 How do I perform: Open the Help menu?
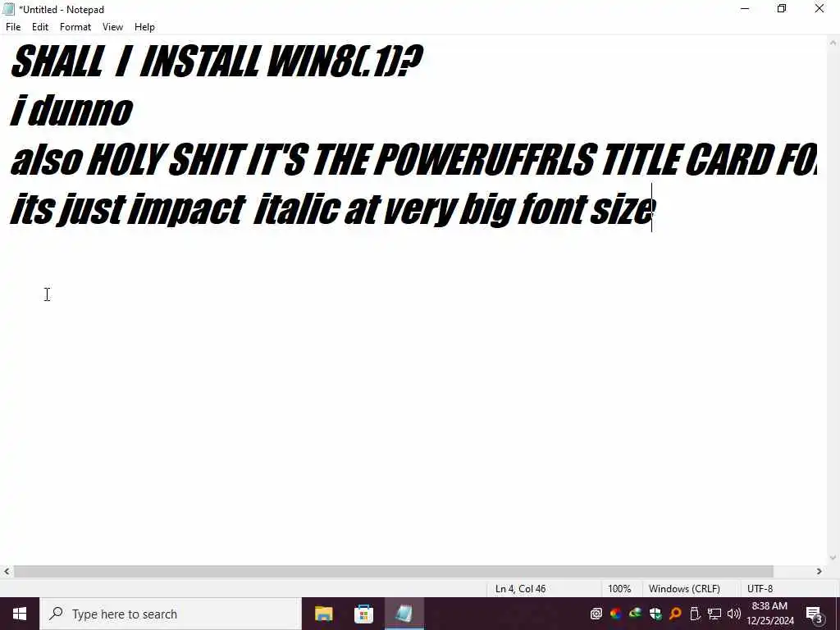[x=144, y=27]
